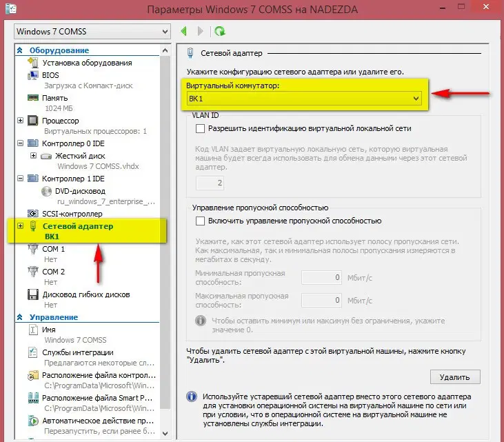Image resolution: width=504 pixels, height=442 pixels.
Task: Click the Контроллер 1 IDE icon
Action: click(x=33, y=179)
